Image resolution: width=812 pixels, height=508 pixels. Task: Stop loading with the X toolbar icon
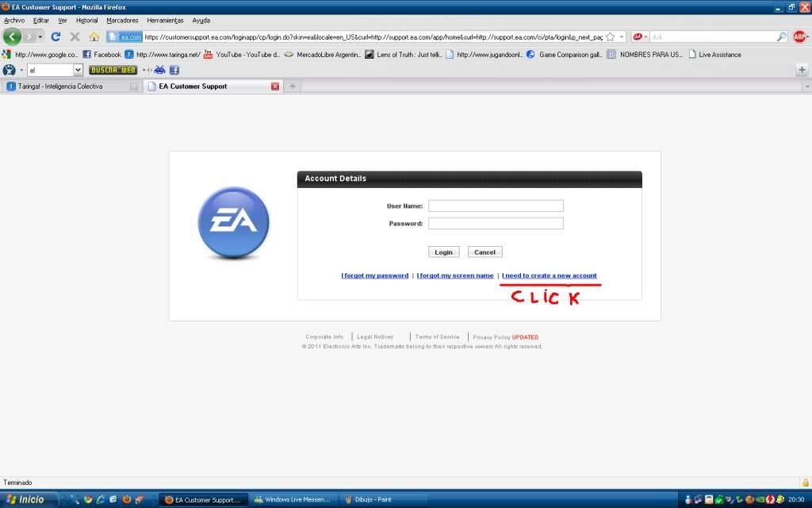click(75, 37)
